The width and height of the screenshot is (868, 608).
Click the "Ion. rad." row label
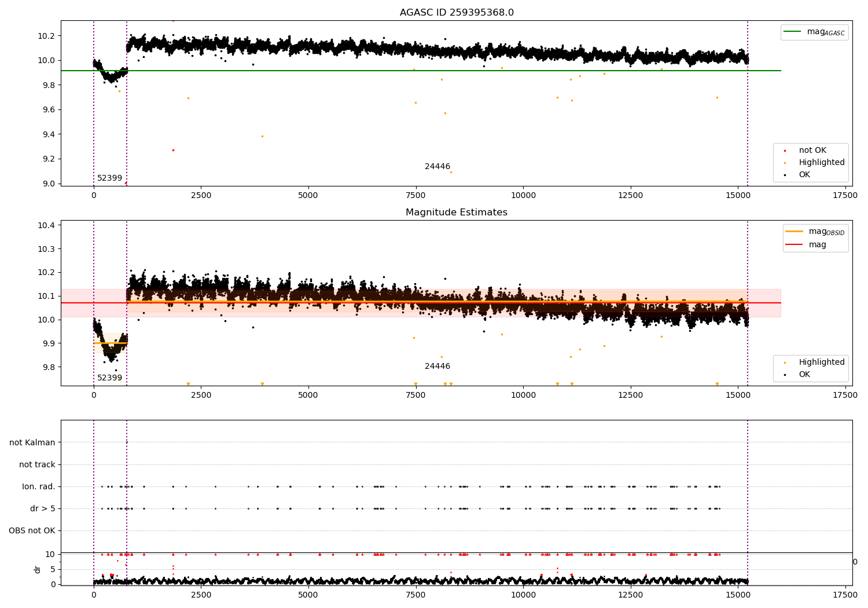[x=39, y=486]
